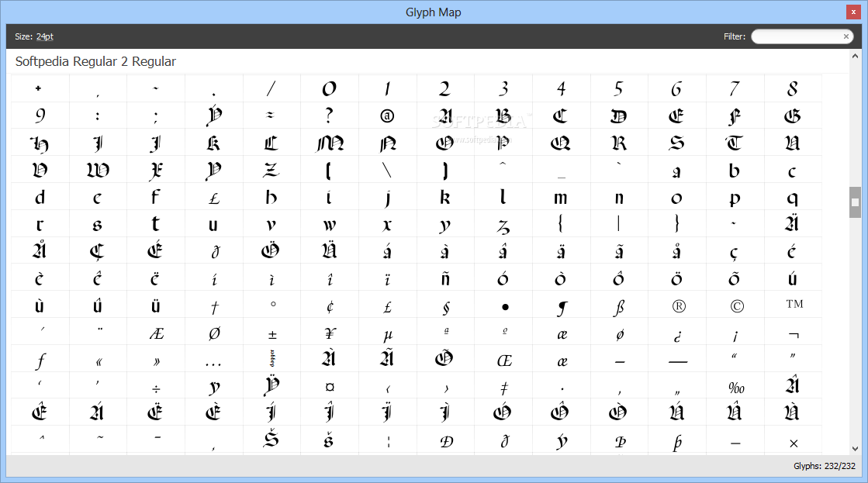The height and width of the screenshot is (483, 868).
Task: Click the 24pt size link
Action: 45,36
